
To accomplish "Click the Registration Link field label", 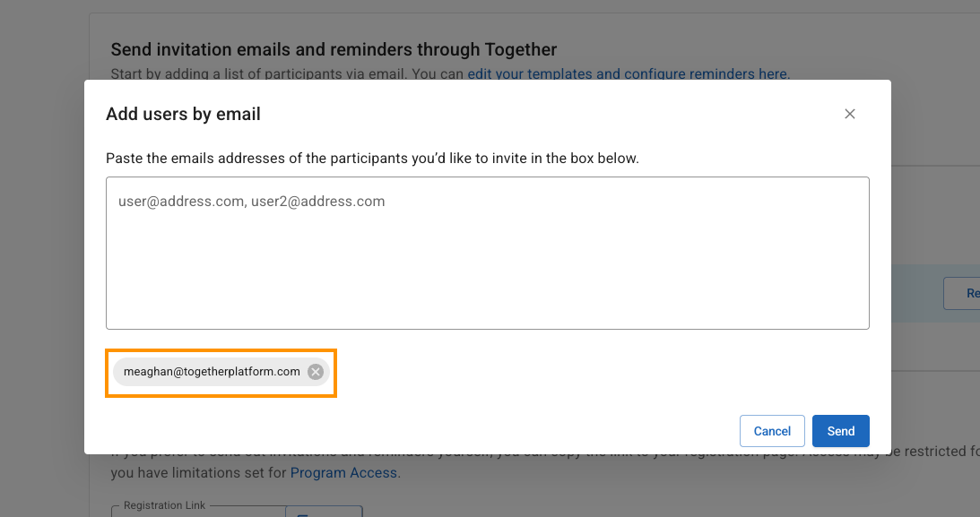I will point(164,505).
